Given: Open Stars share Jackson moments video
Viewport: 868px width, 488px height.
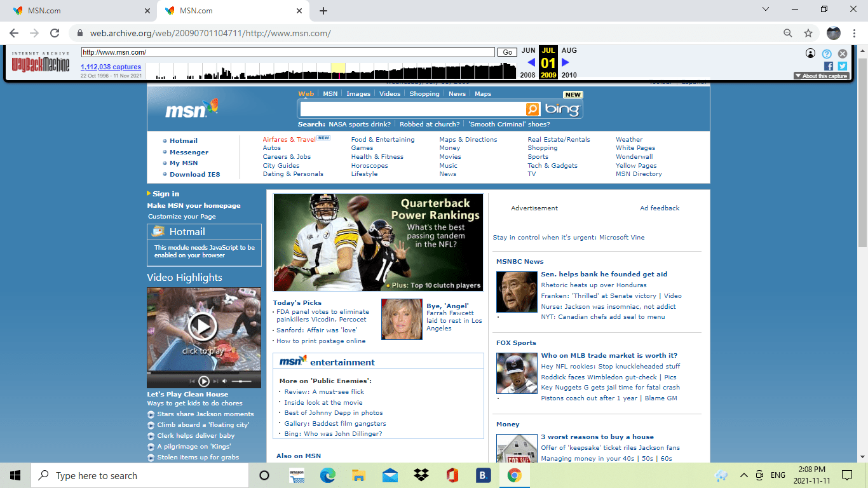Looking at the screenshot, I should [205, 414].
